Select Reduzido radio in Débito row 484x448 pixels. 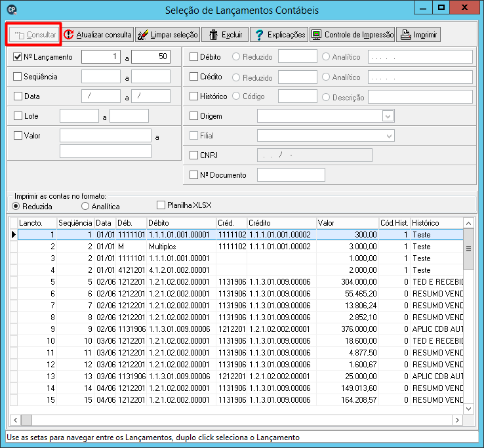pos(236,57)
